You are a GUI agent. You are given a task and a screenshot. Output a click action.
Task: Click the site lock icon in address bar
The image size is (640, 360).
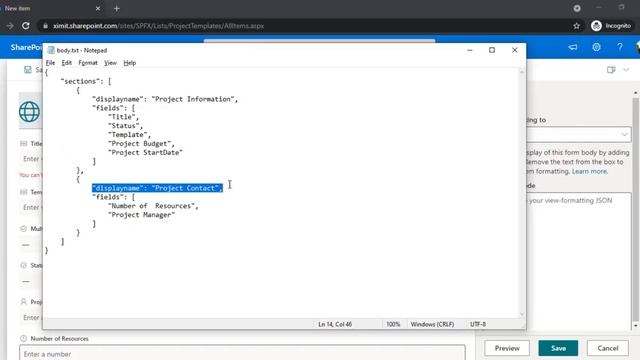click(45, 26)
